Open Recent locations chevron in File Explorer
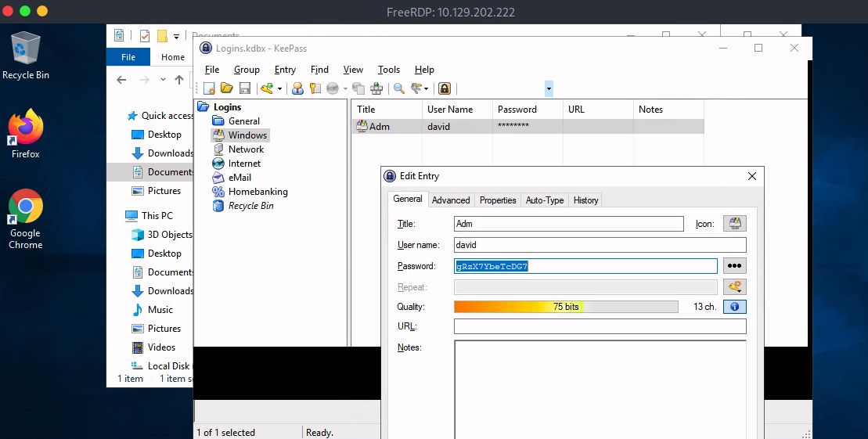 point(163,80)
